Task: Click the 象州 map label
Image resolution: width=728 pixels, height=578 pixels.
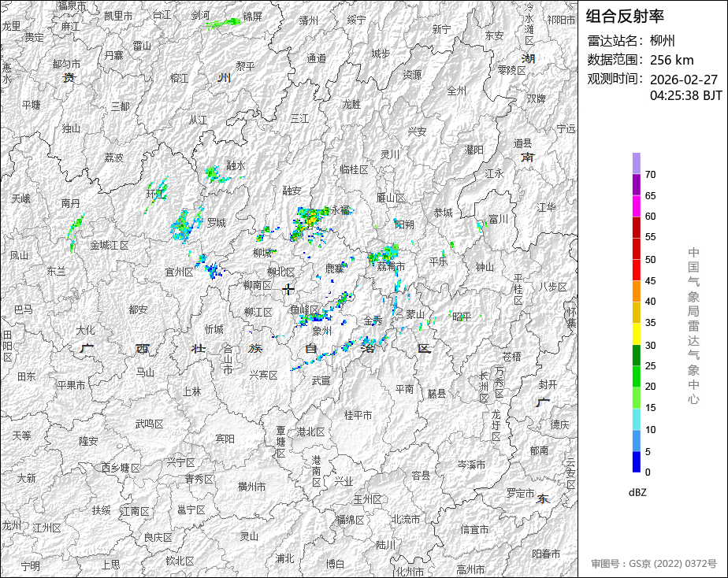Action: pos(321,331)
